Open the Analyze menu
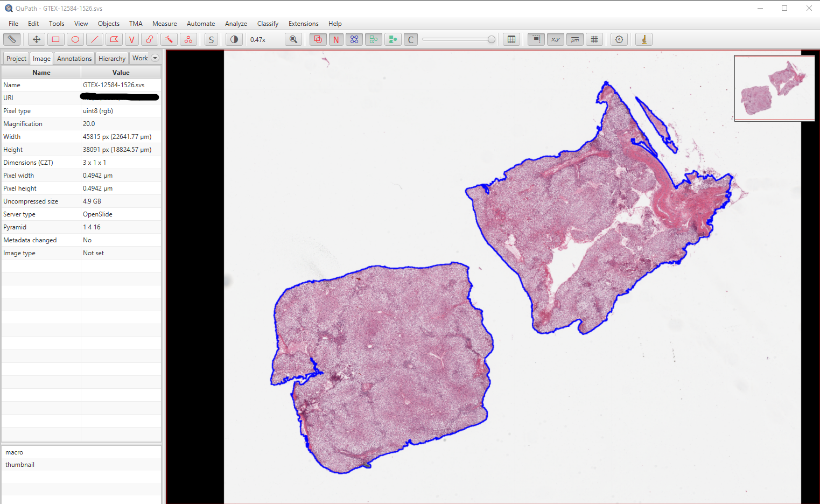Viewport: 820px width, 504px height. (x=236, y=24)
